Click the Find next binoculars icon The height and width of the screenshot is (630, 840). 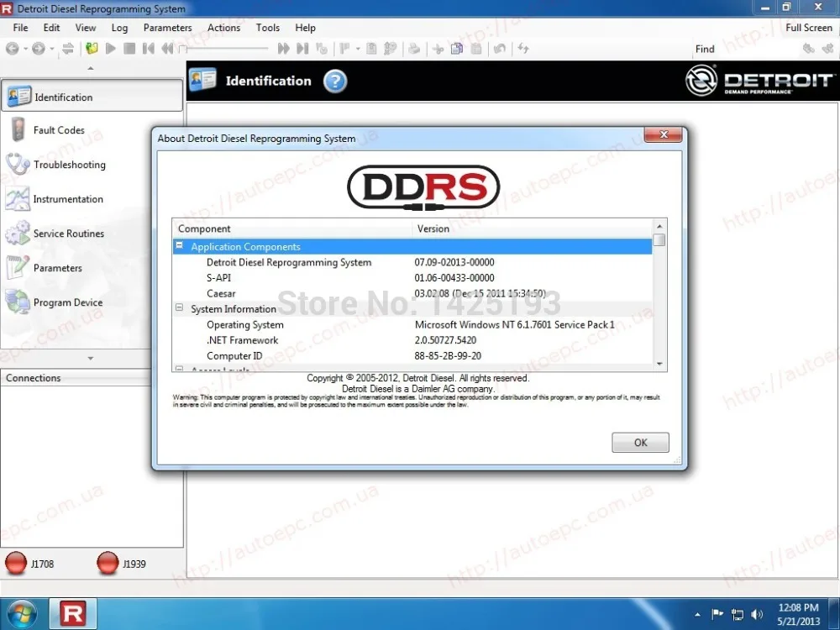pyautogui.click(x=827, y=49)
